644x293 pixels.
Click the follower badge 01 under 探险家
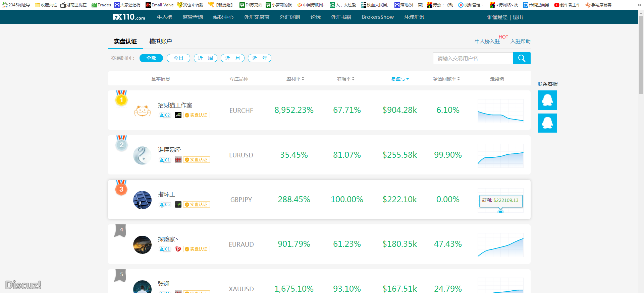[165, 249]
